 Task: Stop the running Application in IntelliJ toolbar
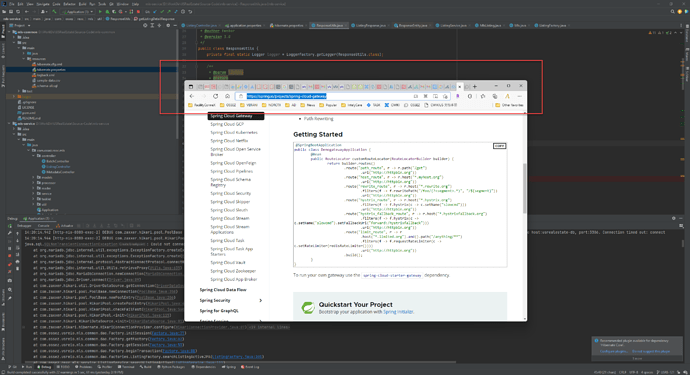[x=138, y=11]
